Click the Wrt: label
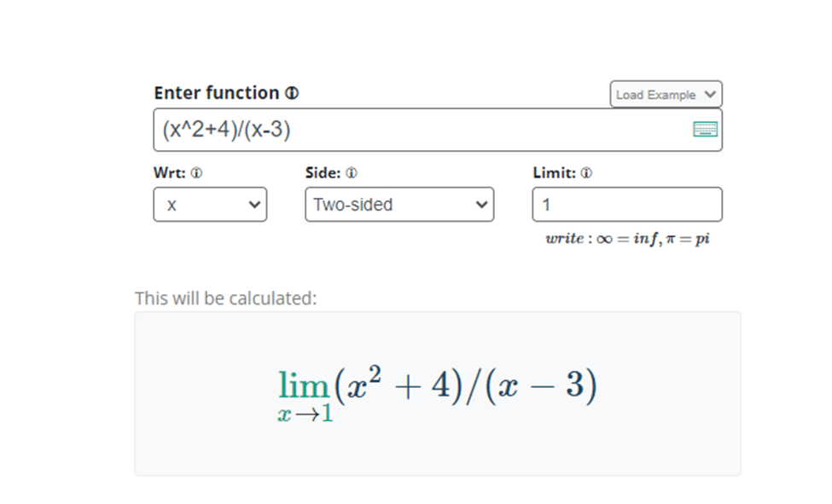The image size is (832, 504). pyautogui.click(x=170, y=173)
